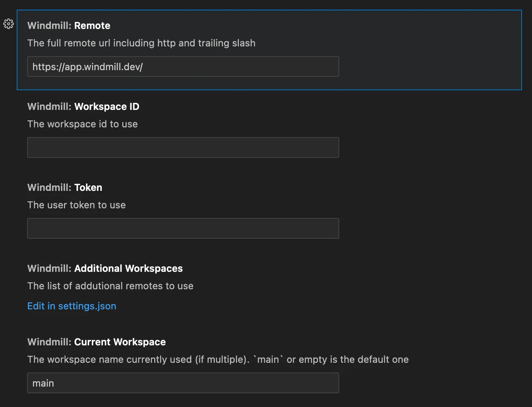This screenshot has height=407, width=532.
Task: Click the Additional Workspaces setting heading
Action: (105, 268)
